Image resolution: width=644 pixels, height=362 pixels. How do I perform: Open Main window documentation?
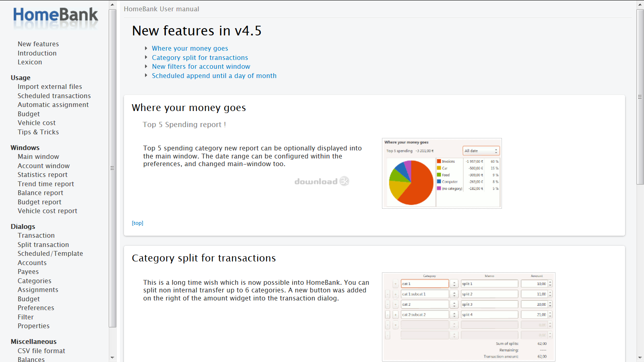[38, 156]
